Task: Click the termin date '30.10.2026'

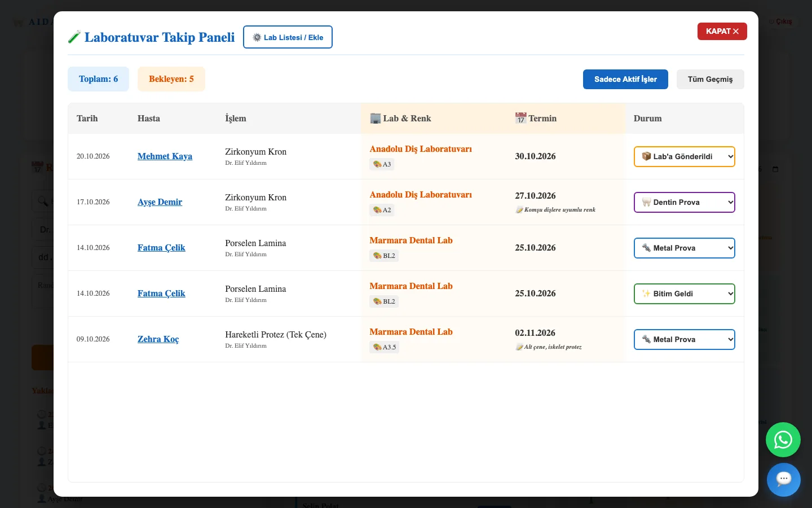Action: [535, 156]
